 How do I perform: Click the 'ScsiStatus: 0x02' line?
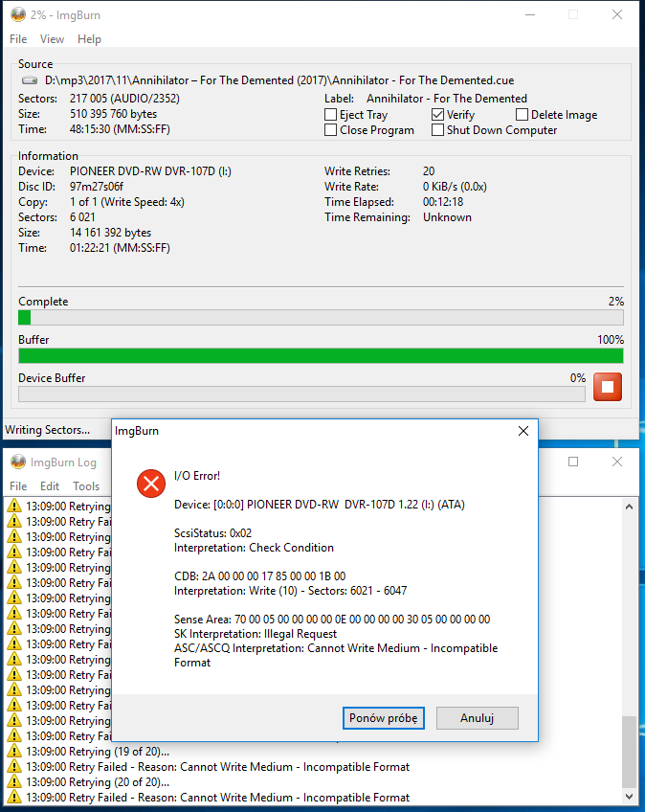click(212, 533)
